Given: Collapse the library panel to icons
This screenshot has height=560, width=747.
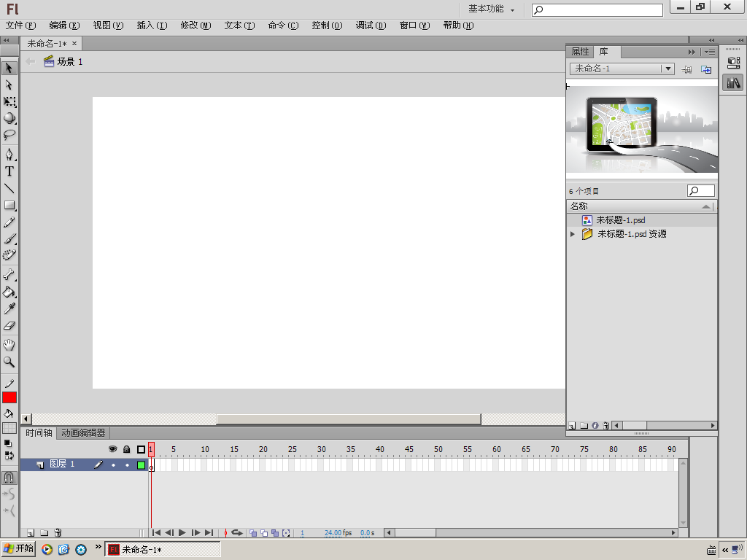Looking at the screenshot, I should (692, 52).
